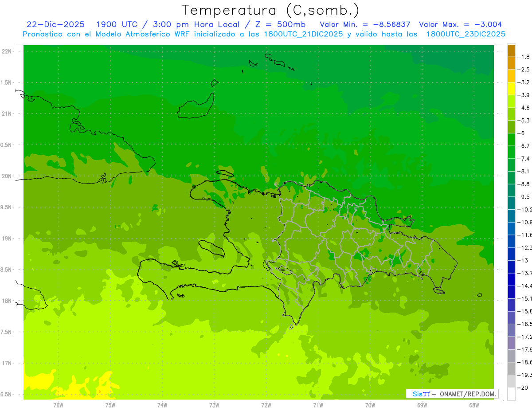Click the '-4.6' colorbar value

click(524, 108)
